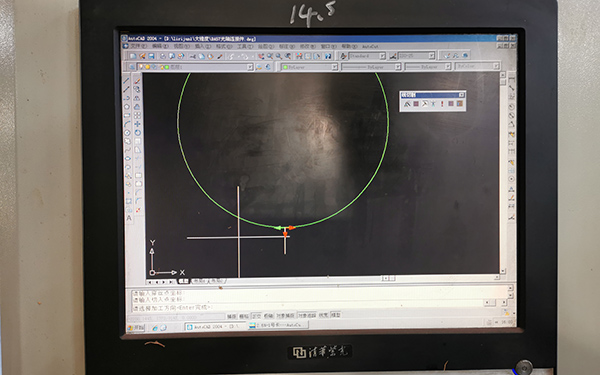Open the ByLayer color control dropdown
The height and width of the screenshot is (375, 600).
point(310,67)
